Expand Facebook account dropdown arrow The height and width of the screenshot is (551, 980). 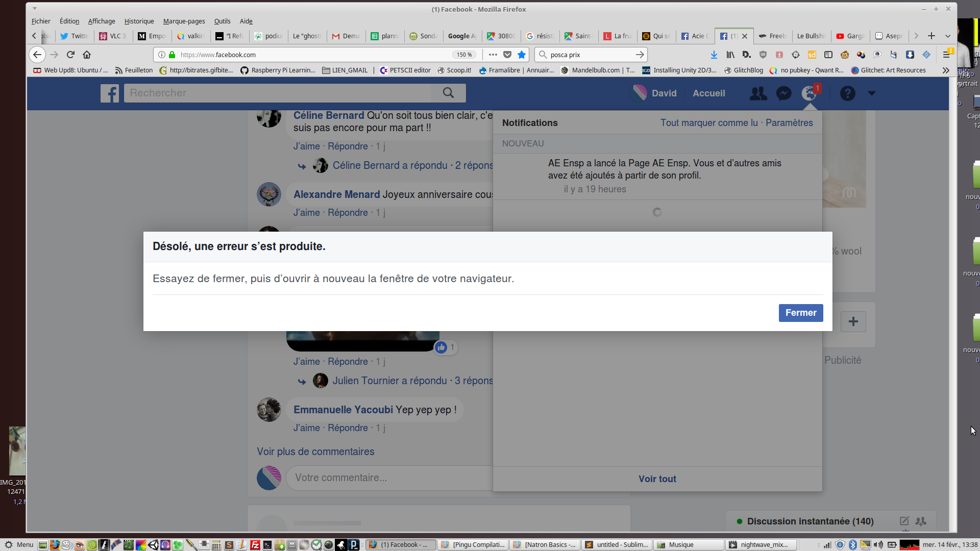coord(871,93)
